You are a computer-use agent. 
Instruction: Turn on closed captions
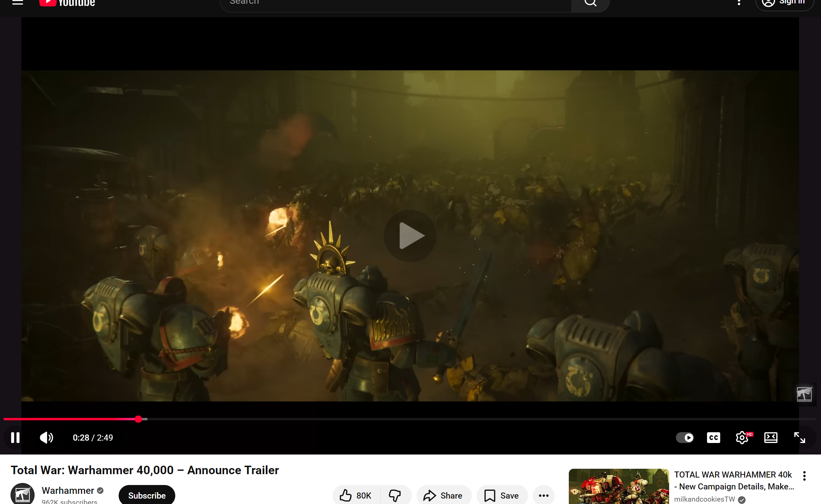coord(713,438)
